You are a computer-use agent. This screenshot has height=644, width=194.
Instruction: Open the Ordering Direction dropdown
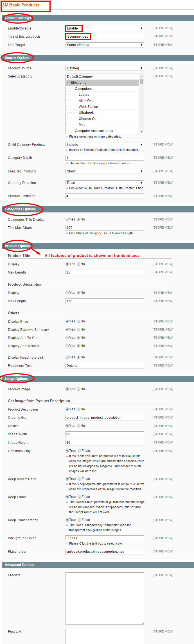105,183
